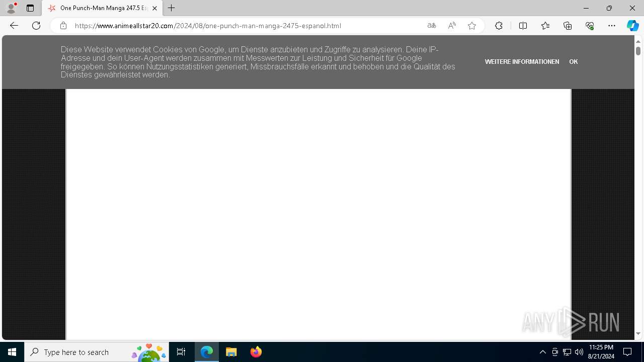
Task: Add this page to favorites
Action: pyautogui.click(x=472, y=26)
